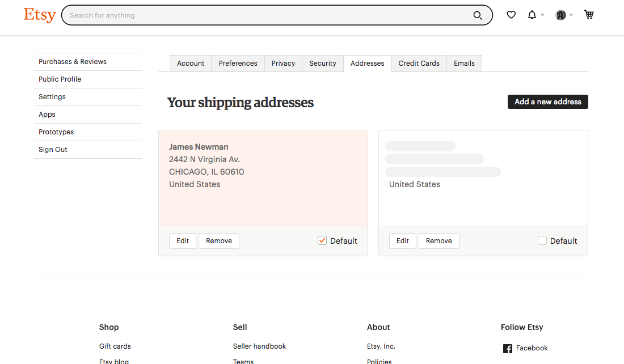Image resolution: width=624 pixels, height=364 pixels.
Task: Click the search magnifier icon
Action: (x=478, y=15)
